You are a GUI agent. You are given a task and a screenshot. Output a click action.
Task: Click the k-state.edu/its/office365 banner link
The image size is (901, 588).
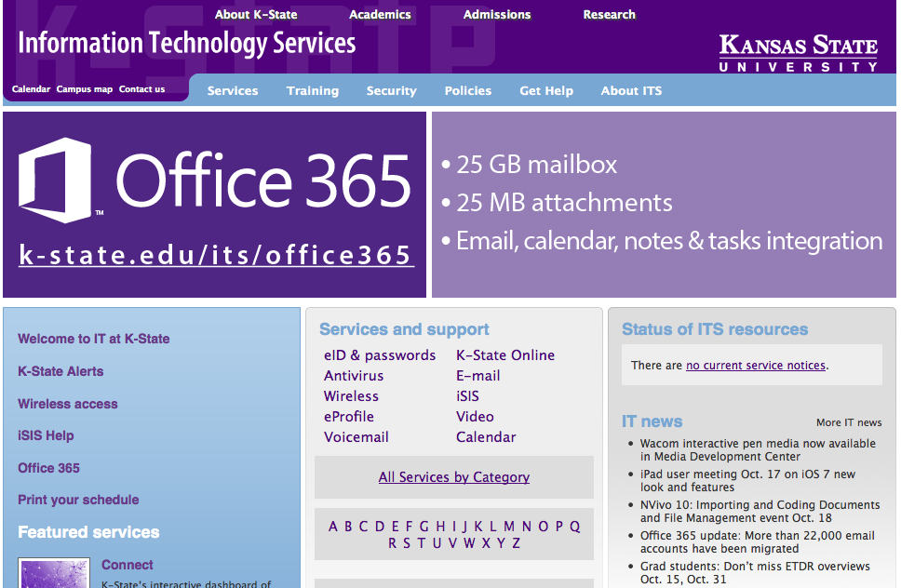point(216,255)
